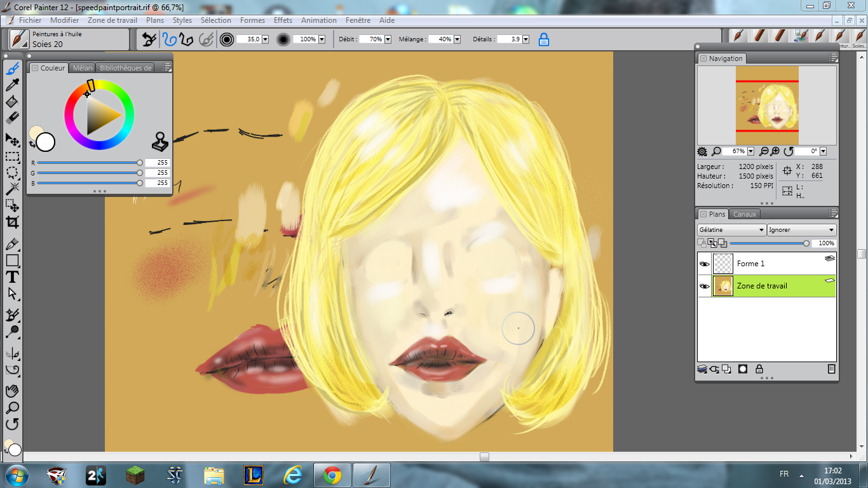
Task: Toggle Align to Path icon in property bar
Action: click(205, 39)
